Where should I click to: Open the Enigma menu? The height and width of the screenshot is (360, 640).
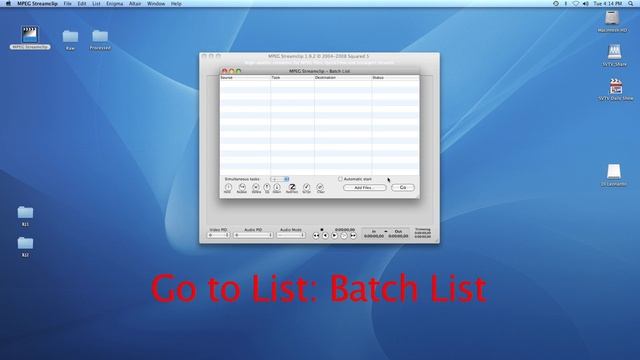tap(114, 4)
